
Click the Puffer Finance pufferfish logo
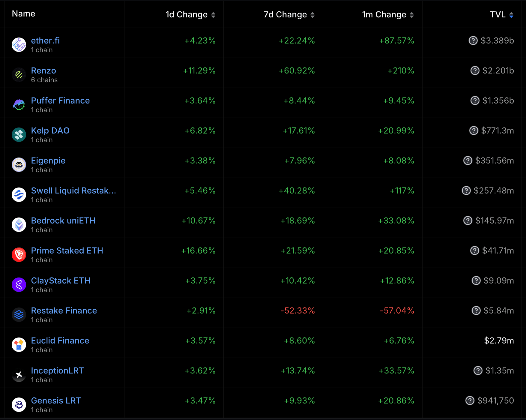pos(19,105)
